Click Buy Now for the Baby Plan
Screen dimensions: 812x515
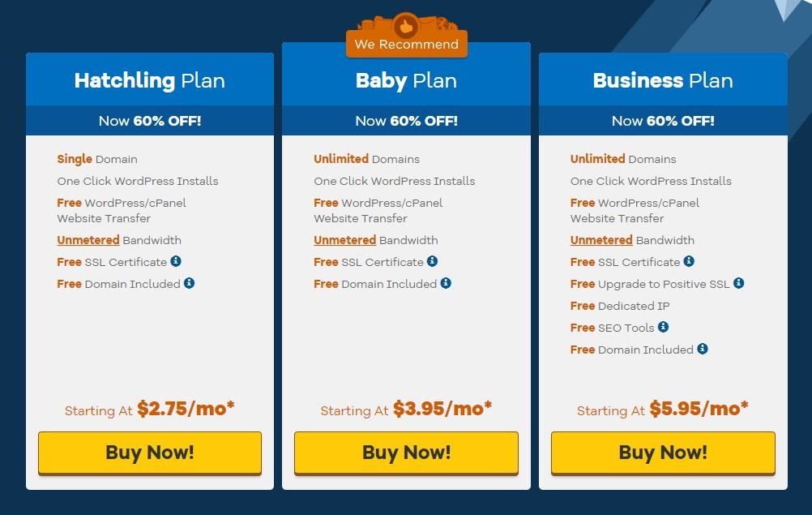[x=407, y=453]
